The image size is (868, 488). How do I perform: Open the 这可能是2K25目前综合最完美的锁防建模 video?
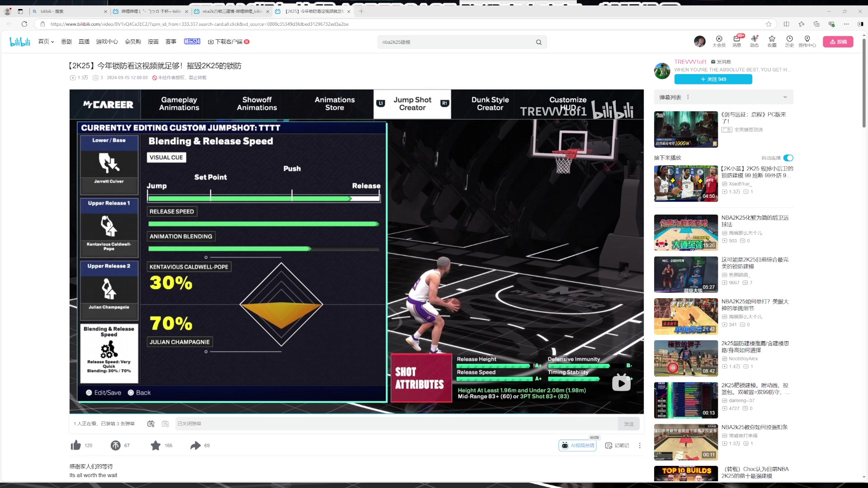pyautogui.click(x=755, y=263)
